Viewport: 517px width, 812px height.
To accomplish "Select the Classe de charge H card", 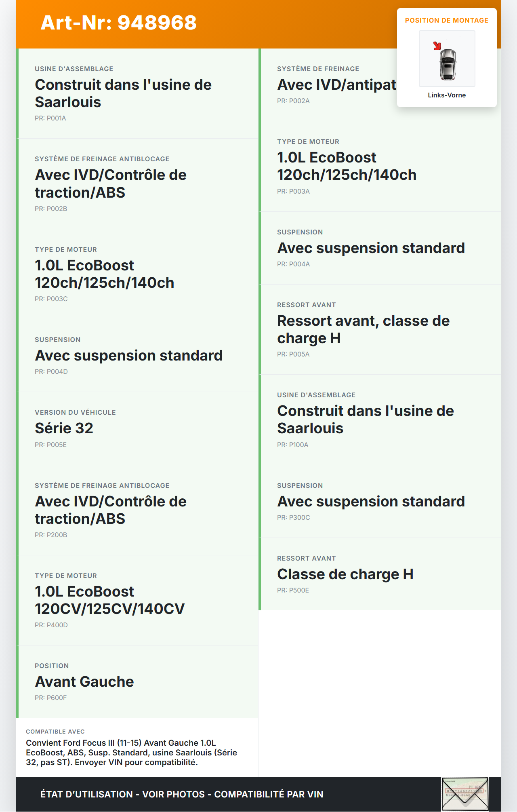I will (x=380, y=574).
